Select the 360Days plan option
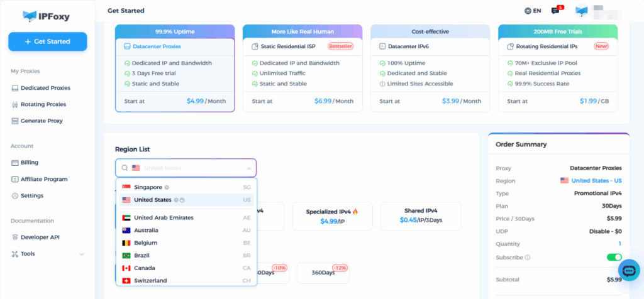The width and height of the screenshot is (644, 299). click(x=323, y=273)
